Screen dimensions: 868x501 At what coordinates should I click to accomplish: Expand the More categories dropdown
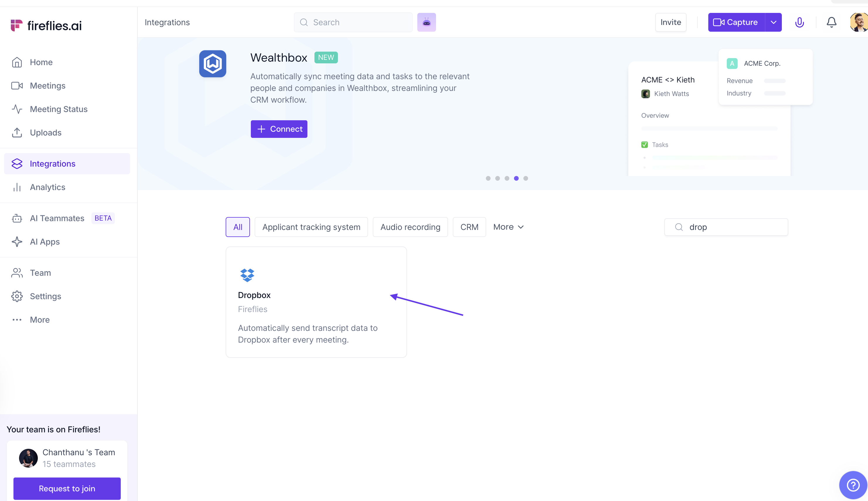pyautogui.click(x=508, y=227)
